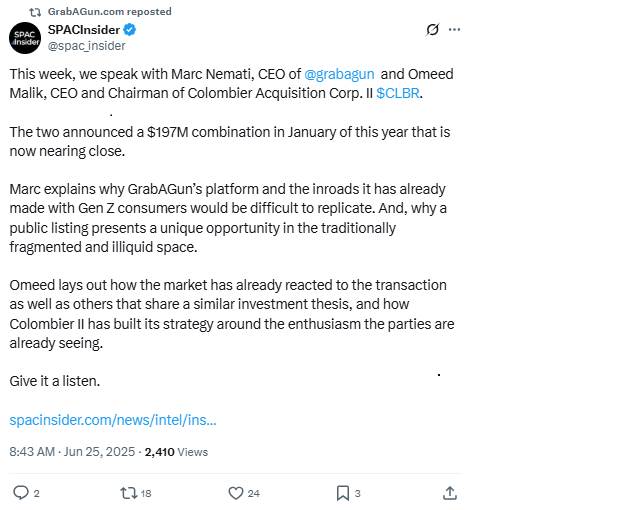View the 2,410 Views analytics

[x=176, y=452]
